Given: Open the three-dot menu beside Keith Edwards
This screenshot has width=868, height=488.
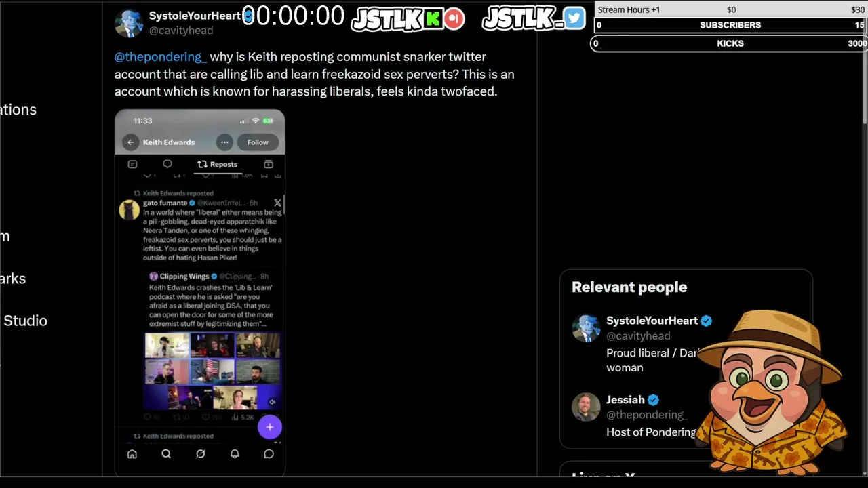Looking at the screenshot, I should 224,142.
